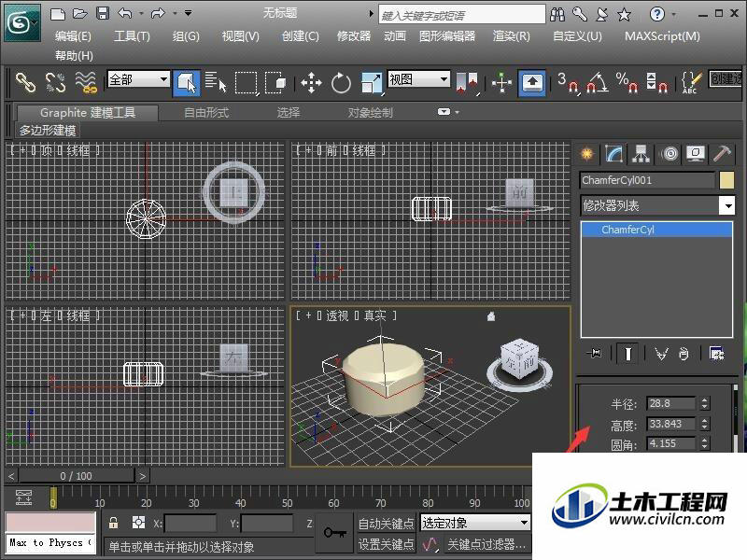Activate the Select and Move tool
The height and width of the screenshot is (560, 747).
311,83
